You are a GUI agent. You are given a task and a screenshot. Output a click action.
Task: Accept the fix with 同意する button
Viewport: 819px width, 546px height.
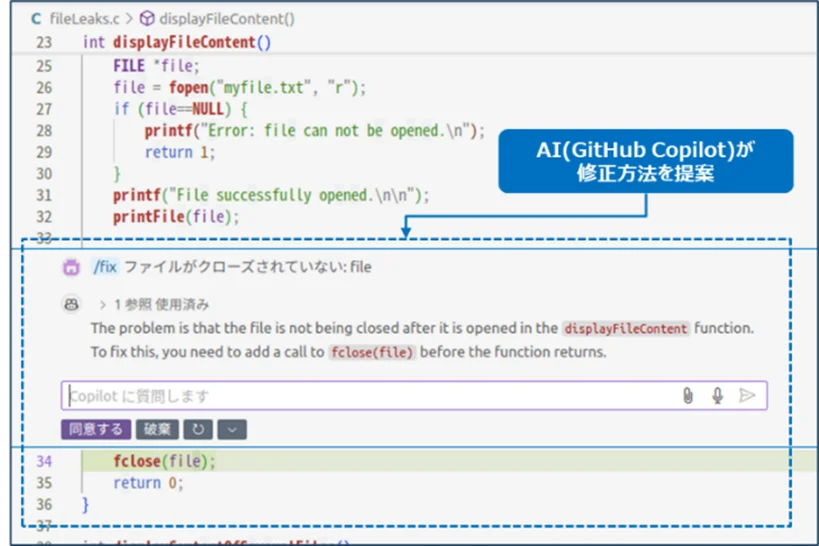pyautogui.click(x=96, y=429)
